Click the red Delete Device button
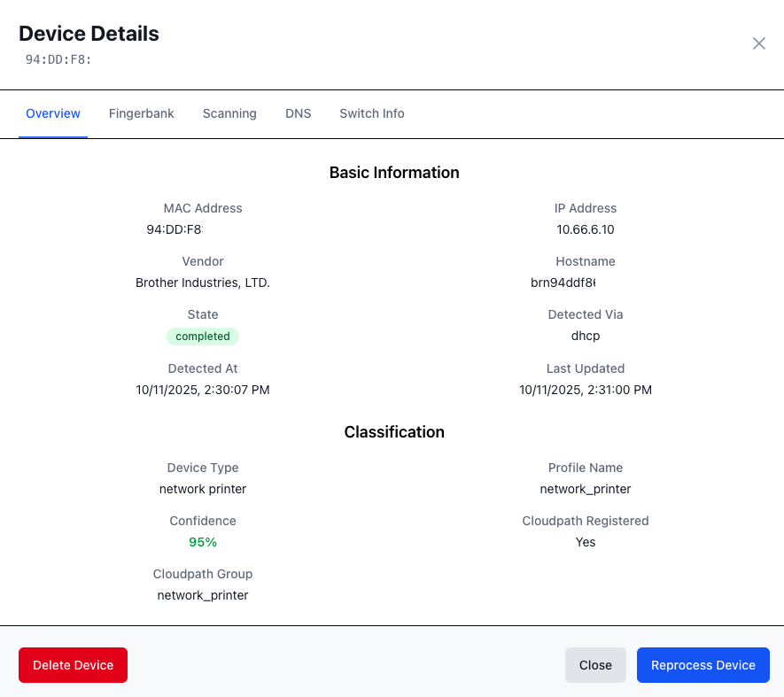The image size is (784, 697). (73, 665)
